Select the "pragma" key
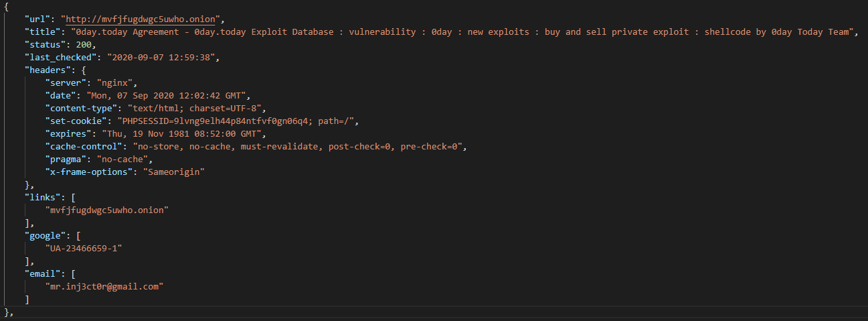 coord(66,159)
